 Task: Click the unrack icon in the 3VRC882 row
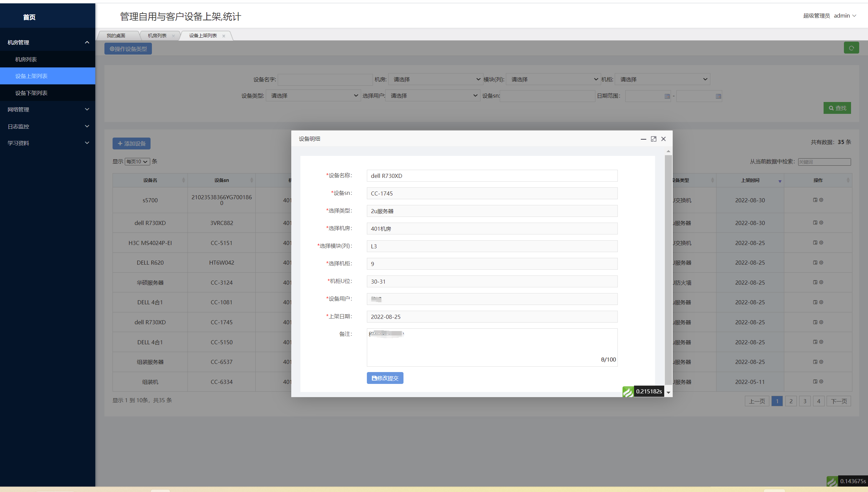click(x=815, y=223)
